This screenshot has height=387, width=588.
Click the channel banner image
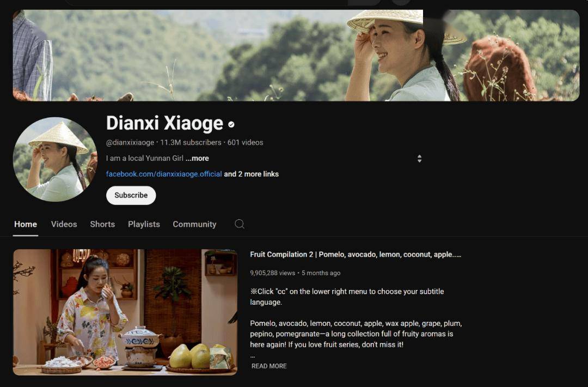click(x=296, y=55)
